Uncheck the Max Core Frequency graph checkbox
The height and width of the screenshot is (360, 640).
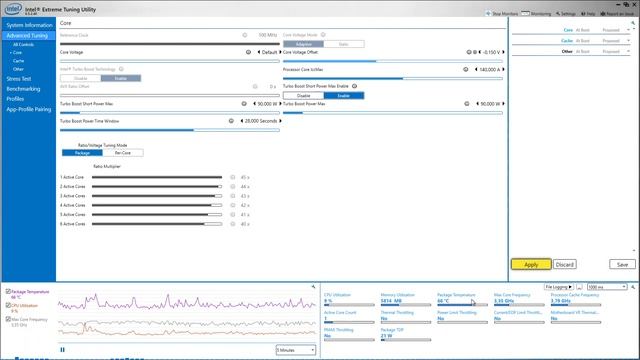(8, 319)
